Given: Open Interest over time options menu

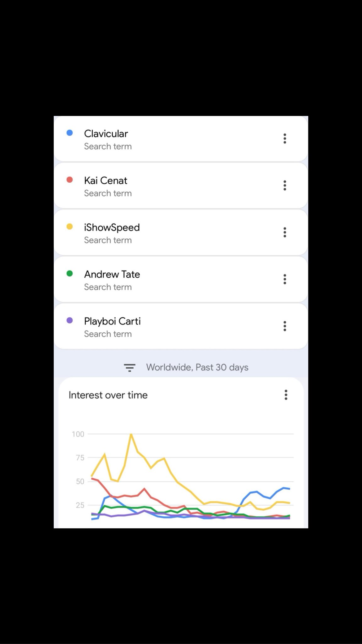Looking at the screenshot, I should tap(286, 395).
